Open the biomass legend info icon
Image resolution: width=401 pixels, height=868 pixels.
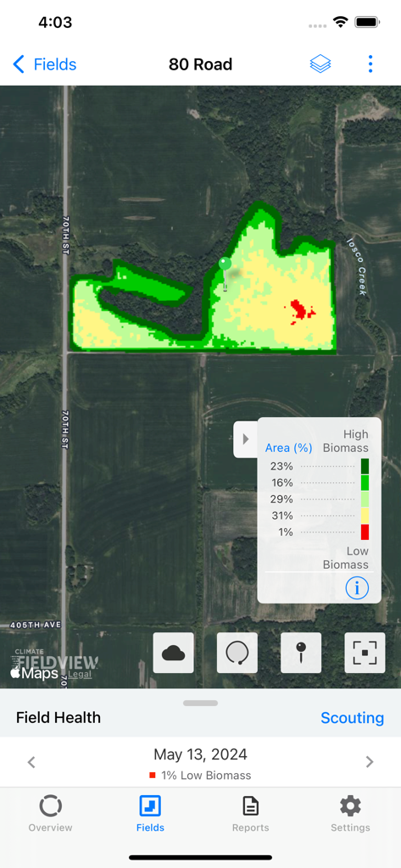[x=357, y=587]
